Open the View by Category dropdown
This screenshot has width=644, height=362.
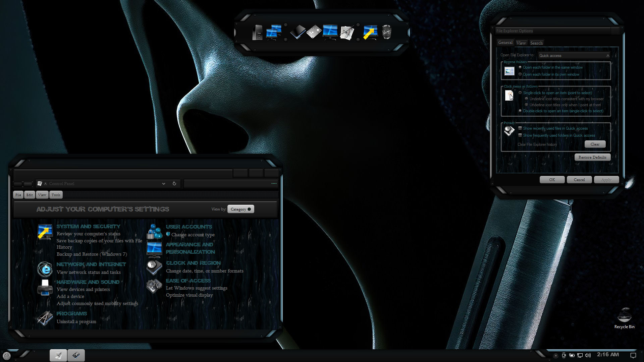pyautogui.click(x=240, y=209)
